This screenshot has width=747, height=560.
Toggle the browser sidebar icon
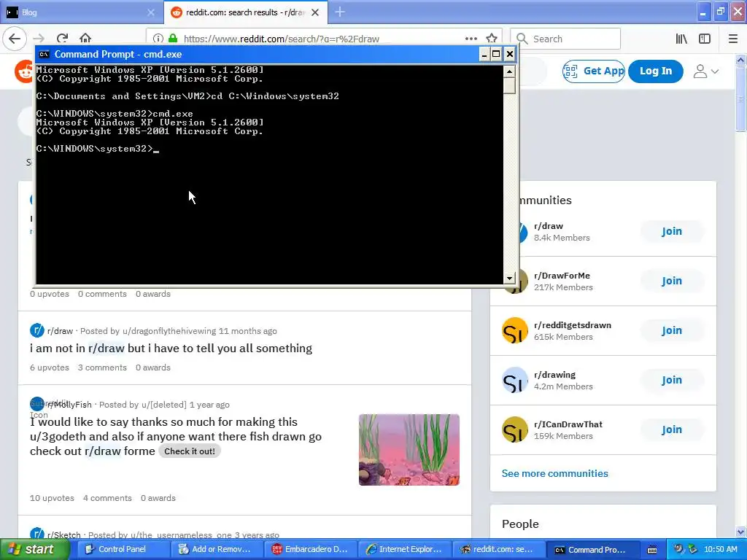[x=705, y=39]
